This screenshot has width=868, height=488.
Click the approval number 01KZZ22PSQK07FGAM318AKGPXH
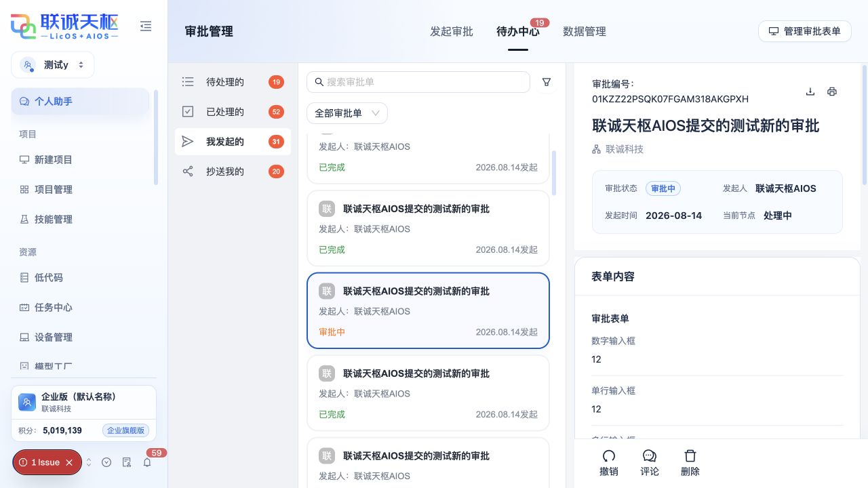pos(671,99)
